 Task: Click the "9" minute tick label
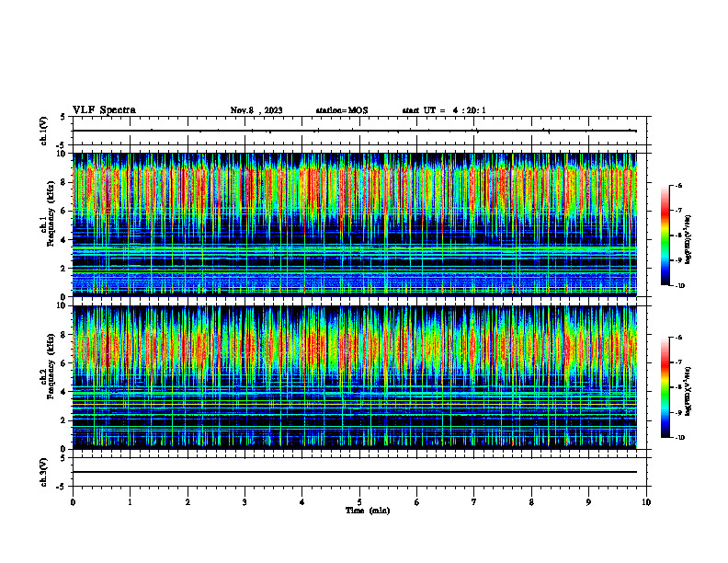click(x=588, y=502)
